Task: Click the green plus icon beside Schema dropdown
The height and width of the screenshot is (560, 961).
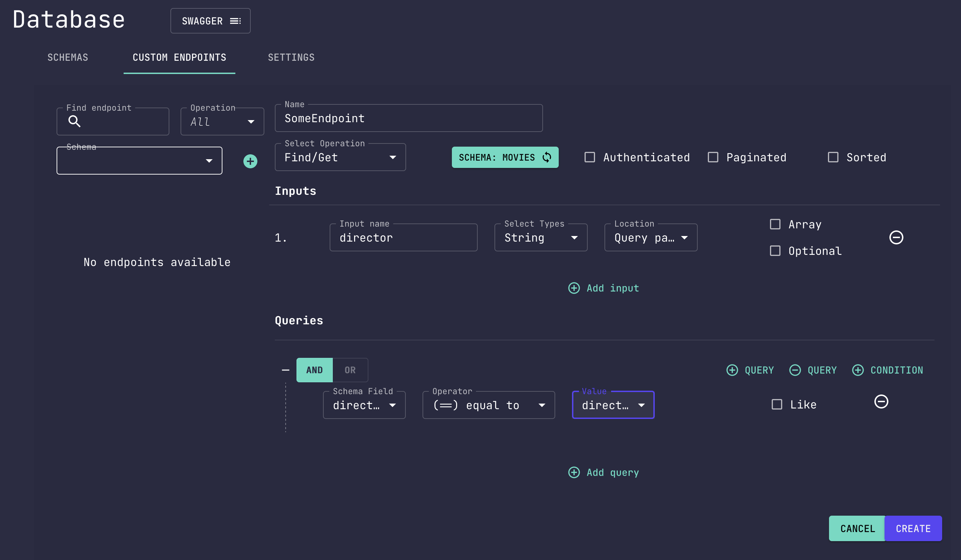Action: [250, 161]
